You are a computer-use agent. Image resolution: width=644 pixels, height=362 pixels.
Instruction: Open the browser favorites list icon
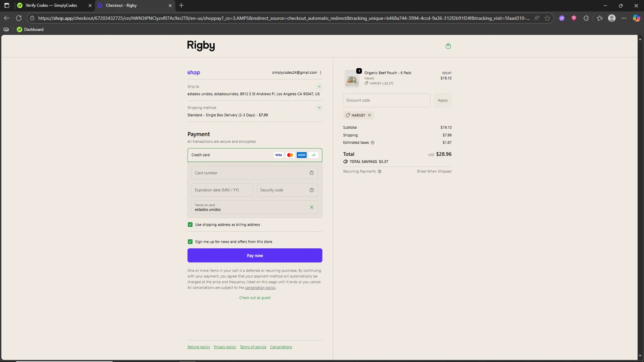pos(600,18)
